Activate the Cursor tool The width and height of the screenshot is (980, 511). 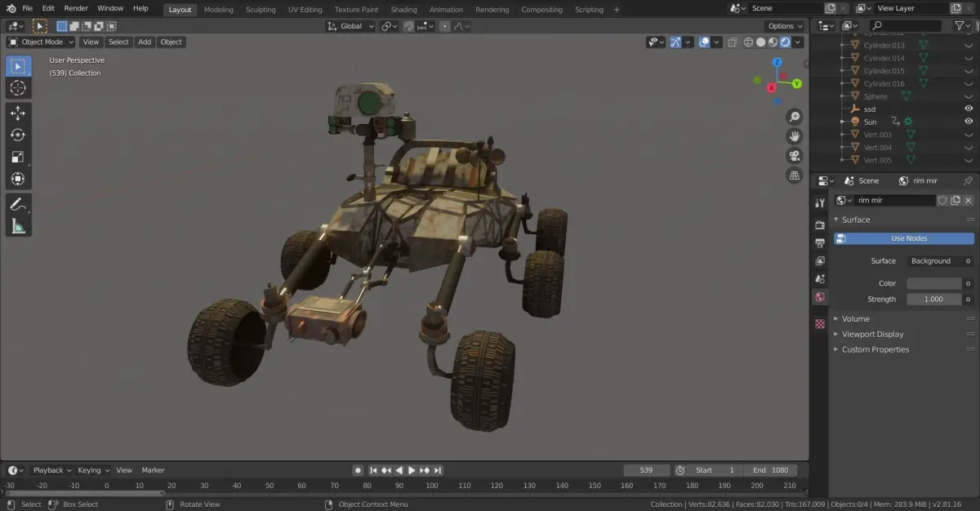point(18,88)
